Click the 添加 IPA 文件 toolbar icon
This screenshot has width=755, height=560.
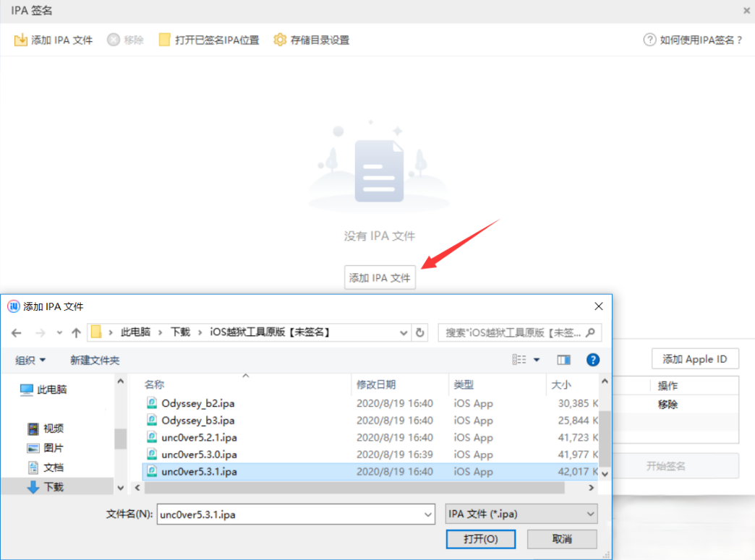tap(21, 40)
